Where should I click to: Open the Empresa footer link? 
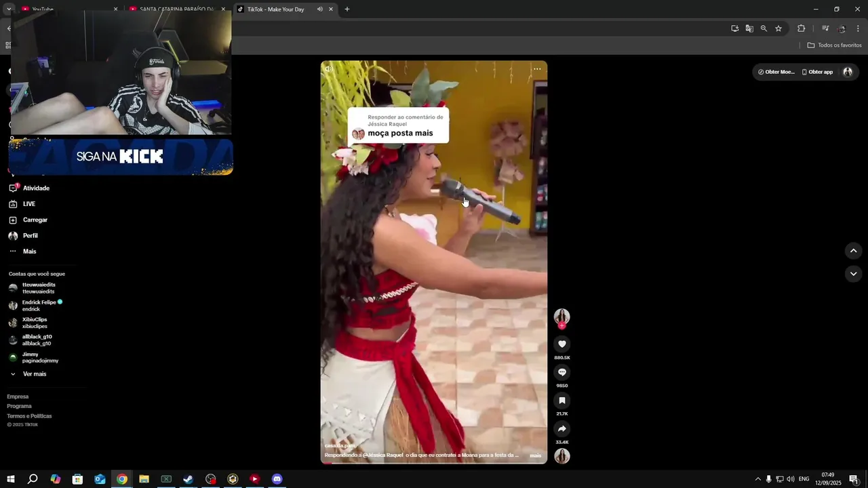point(18,396)
